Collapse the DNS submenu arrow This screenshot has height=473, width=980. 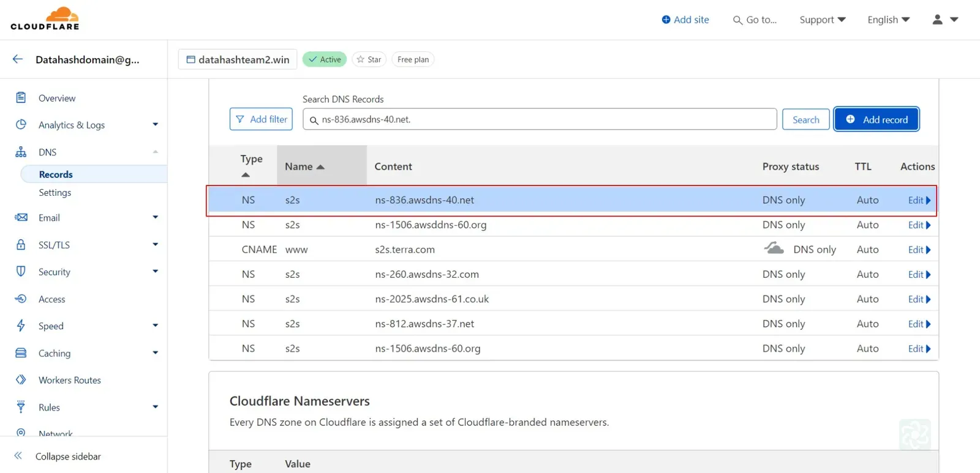point(156,152)
